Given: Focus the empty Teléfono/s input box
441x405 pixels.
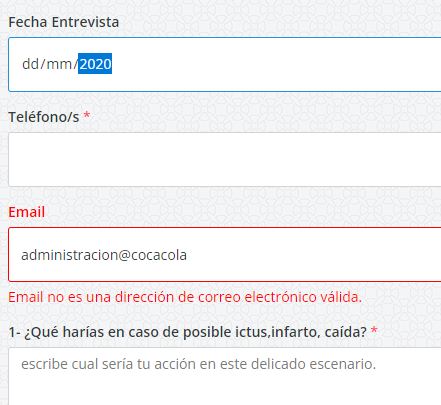Looking at the screenshot, I should 225,159.
